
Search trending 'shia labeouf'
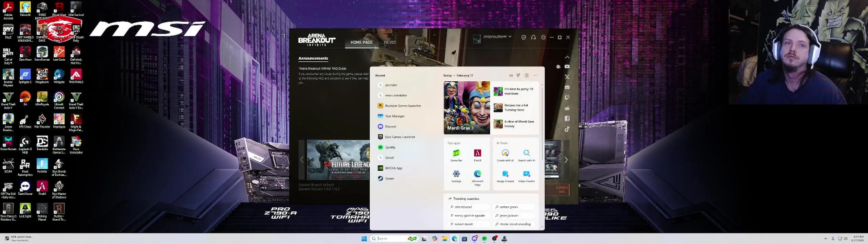click(x=468, y=207)
